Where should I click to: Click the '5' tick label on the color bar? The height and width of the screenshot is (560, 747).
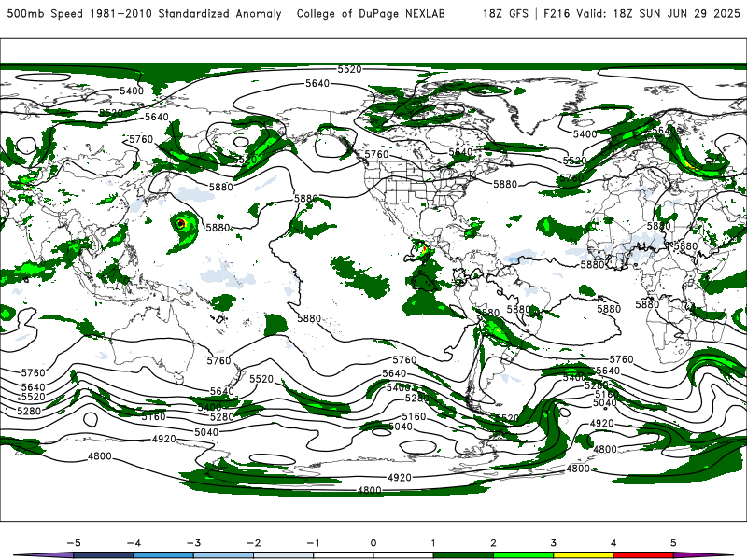tap(673, 543)
